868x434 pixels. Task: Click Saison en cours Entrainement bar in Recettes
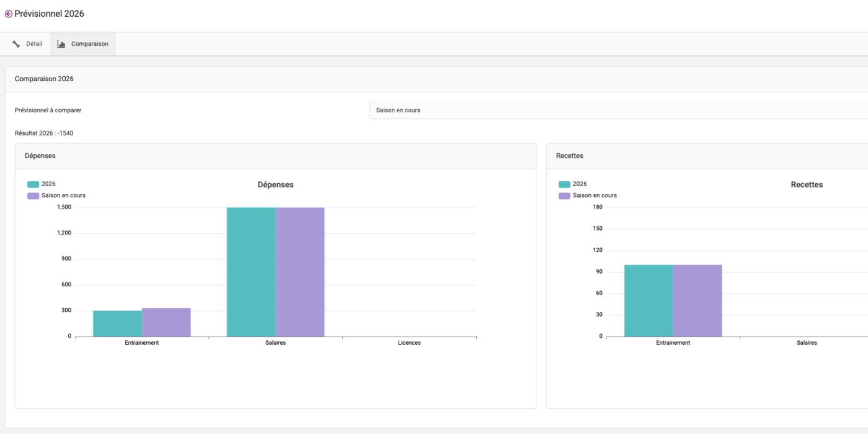pyautogui.click(x=697, y=301)
